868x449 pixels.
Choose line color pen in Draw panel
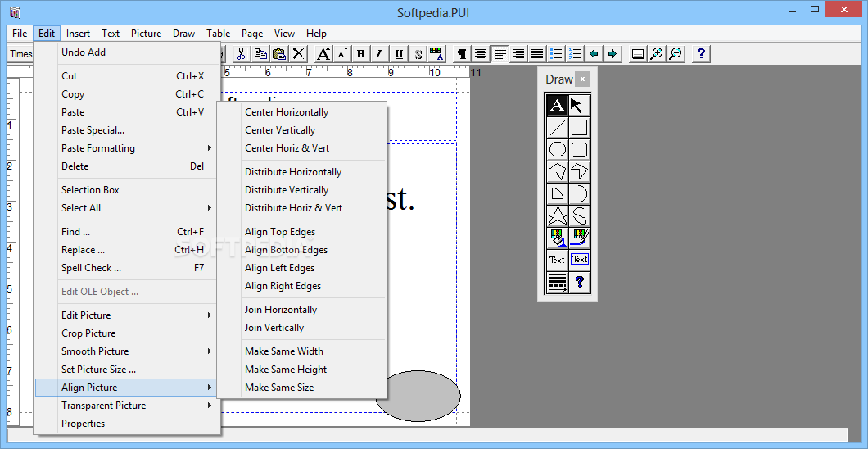[579, 238]
